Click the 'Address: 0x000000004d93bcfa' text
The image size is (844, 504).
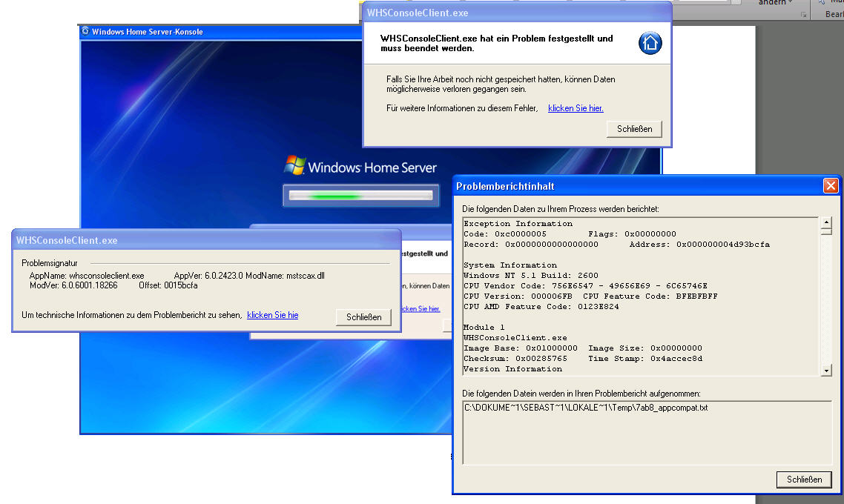pyautogui.click(x=699, y=244)
